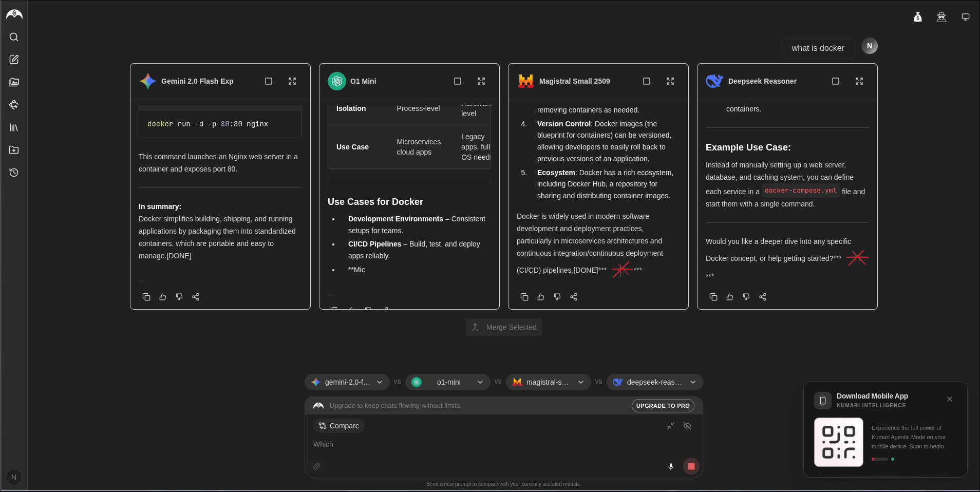Start a new chat using the pencil icon
The image size is (980, 492).
14,59
